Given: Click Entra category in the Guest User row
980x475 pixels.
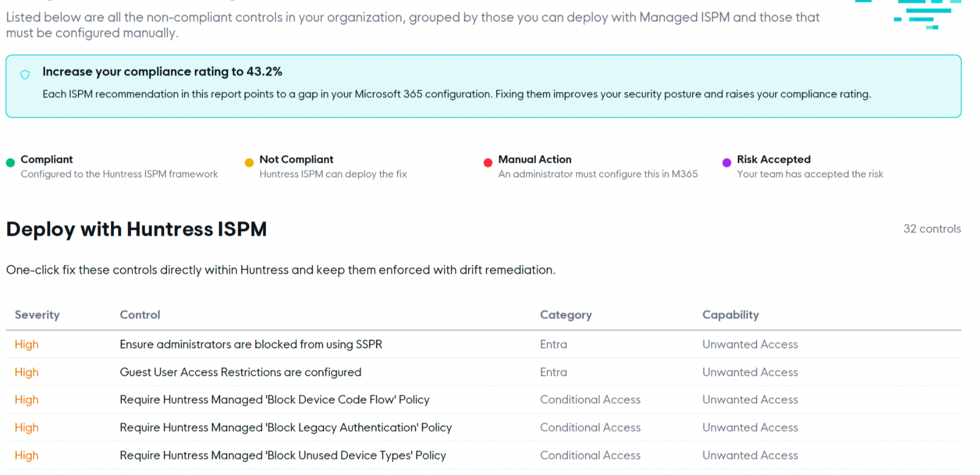Looking at the screenshot, I should 553,372.
